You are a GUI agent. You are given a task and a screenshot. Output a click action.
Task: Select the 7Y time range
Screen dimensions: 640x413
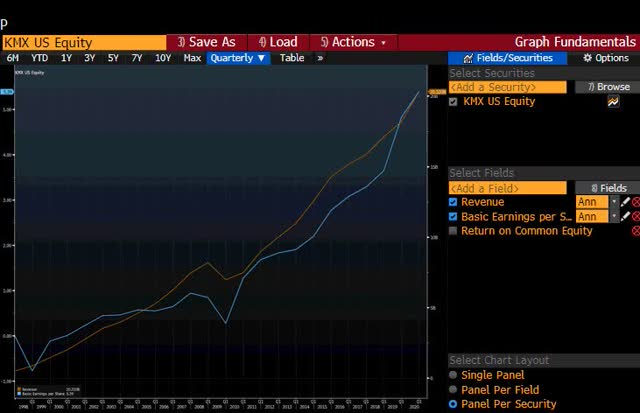[x=137, y=58]
